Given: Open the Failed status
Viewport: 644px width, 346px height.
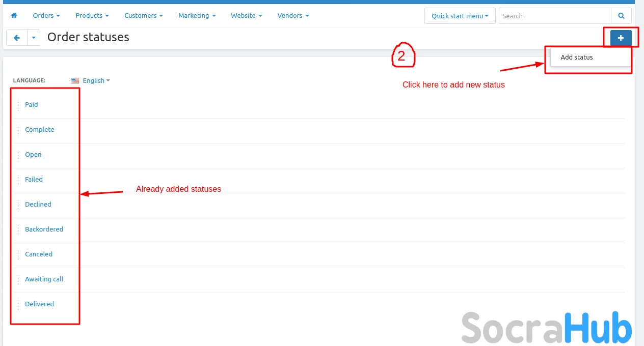Looking at the screenshot, I should [34, 180].
